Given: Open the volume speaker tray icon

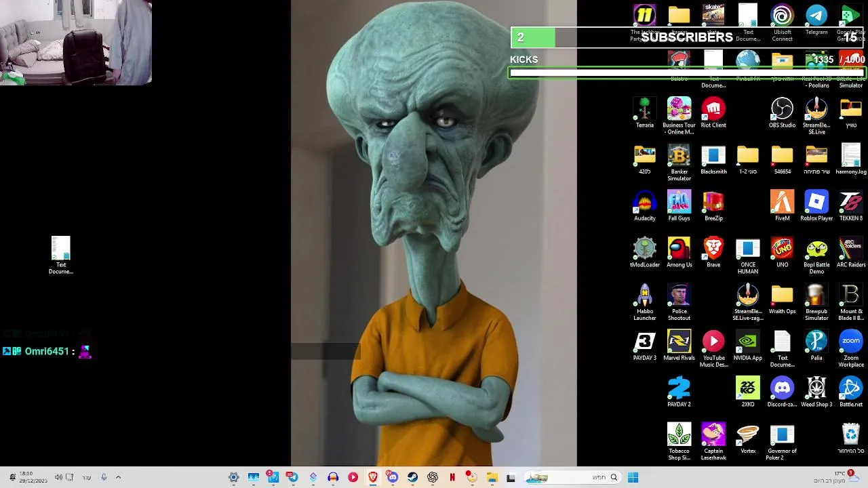Looking at the screenshot, I should pyautogui.click(x=58, y=477).
